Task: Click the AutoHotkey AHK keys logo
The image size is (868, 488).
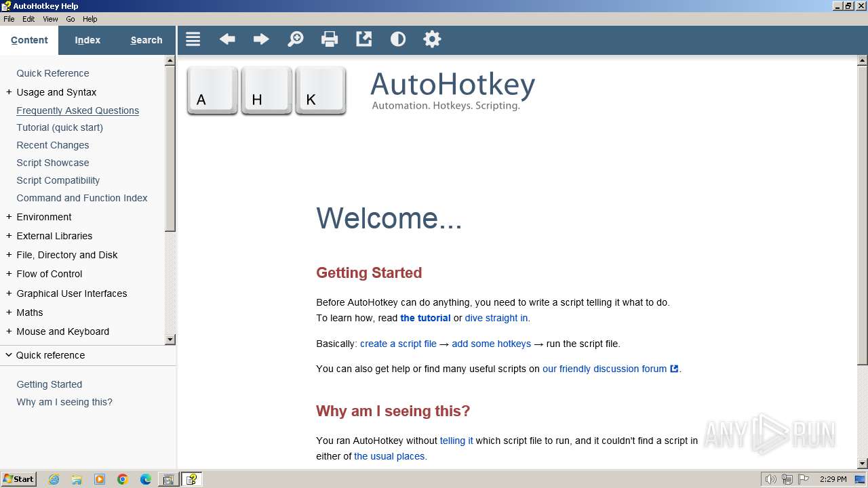Action: 267,91
